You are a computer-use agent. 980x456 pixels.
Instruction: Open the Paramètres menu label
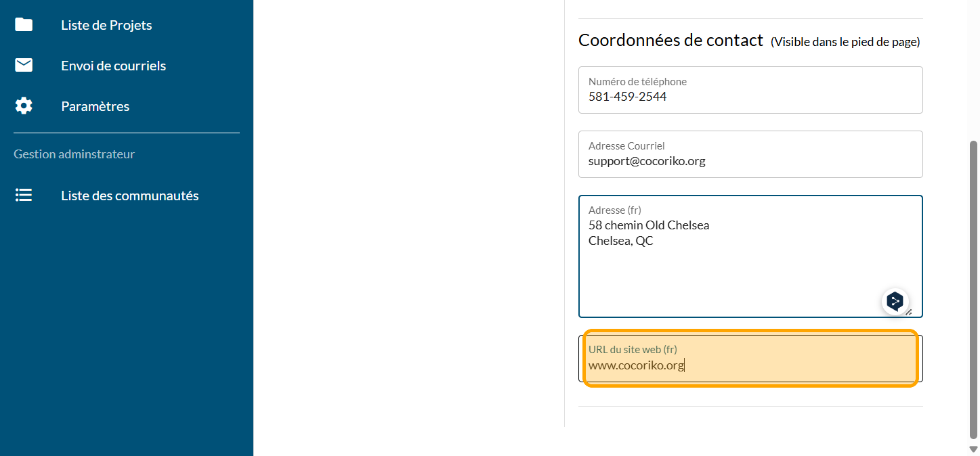(x=95, y=106)
